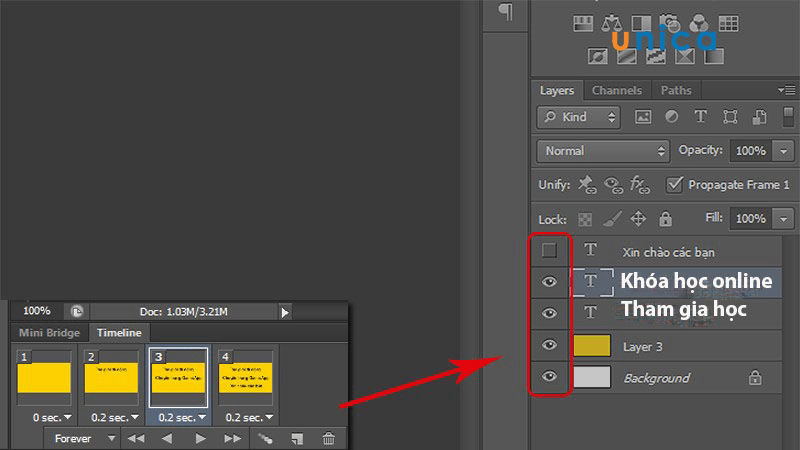
Task: Hide the Layer 3 layer
Action: pyautogui.click(x=549, y=345)
